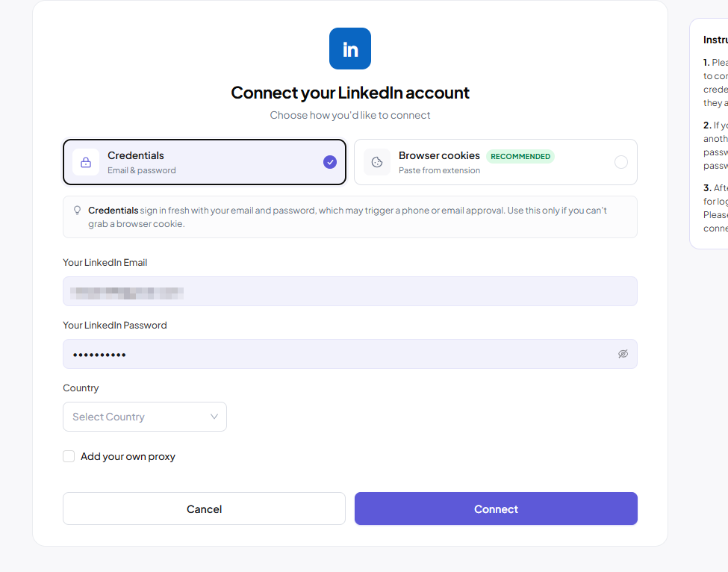The image size is (728, 572).
Task: Click 'Connect your LinkedIn account' heading
Action: click(350, 93)
